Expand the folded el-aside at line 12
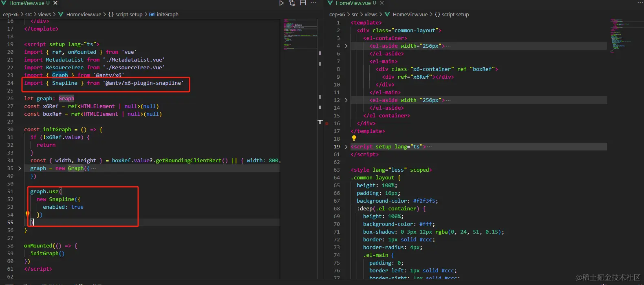Image resolution: width=644 pixels, height=285 pixels. tap(346, 100)
